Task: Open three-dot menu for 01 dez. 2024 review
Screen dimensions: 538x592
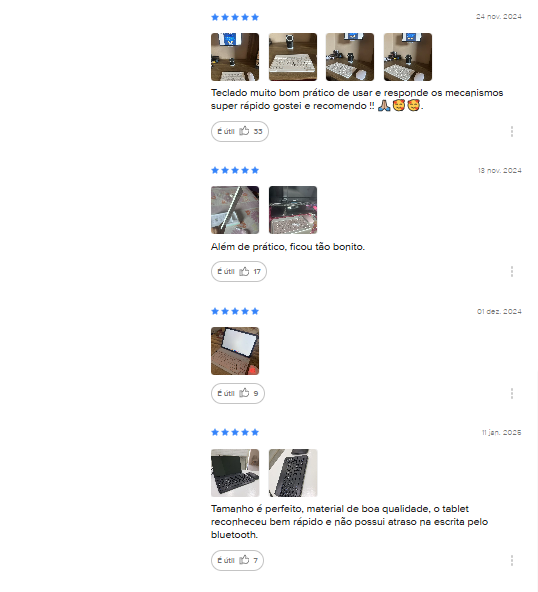Action: tap(512, 393)
